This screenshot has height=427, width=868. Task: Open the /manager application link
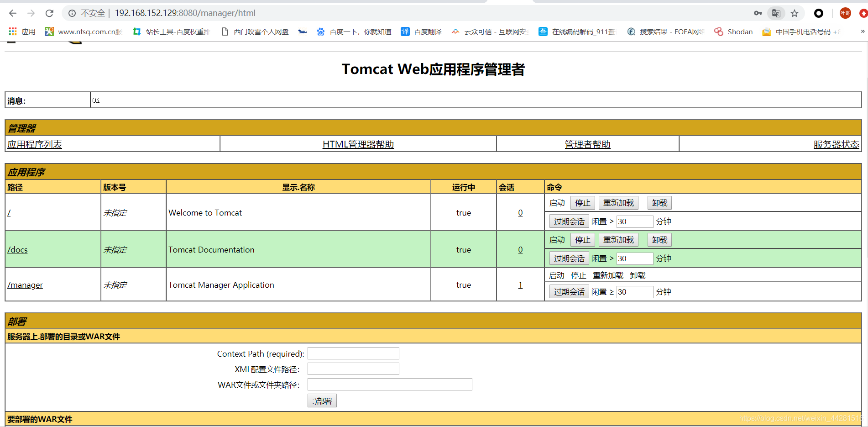coord(25,285)
